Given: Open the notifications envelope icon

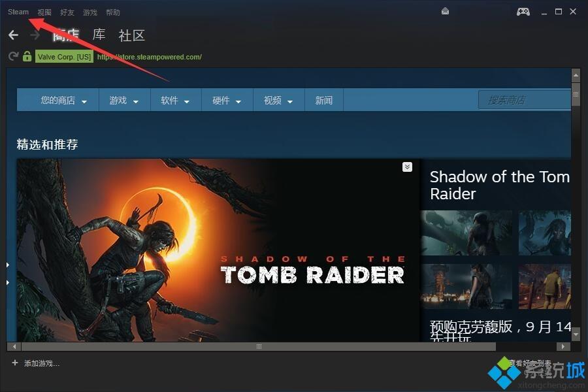Looking at the screenshot, I should (x=446, y=11).
